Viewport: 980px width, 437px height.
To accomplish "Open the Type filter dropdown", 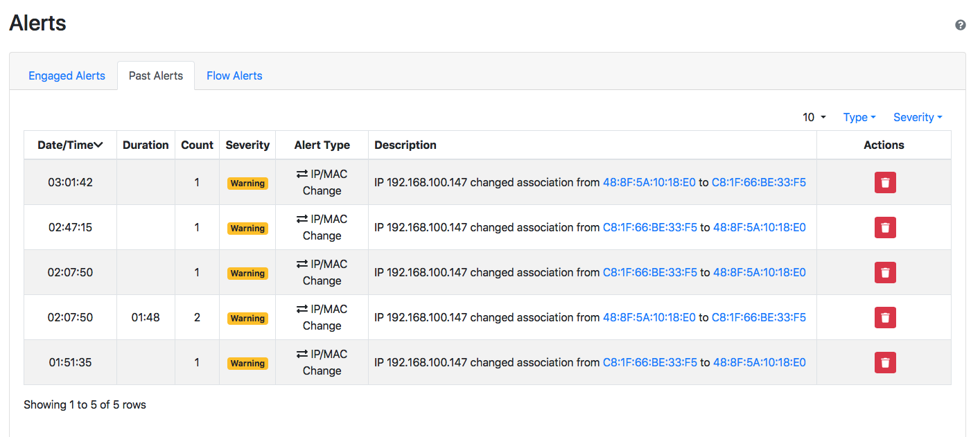I will click(x=859, y=117).
